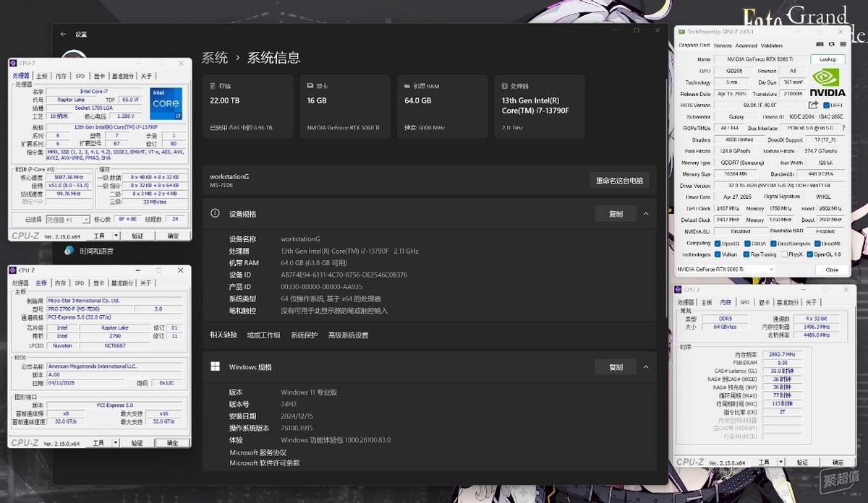Switch to the Sensors tab in GPU-Z

pos(723,46)
